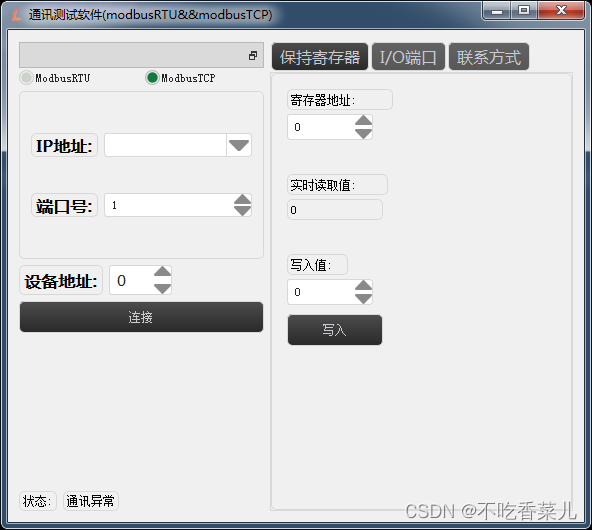Click the 写入 write button
Image resolution: width=592 pixels, height=530 pixels.
(335, 330)
